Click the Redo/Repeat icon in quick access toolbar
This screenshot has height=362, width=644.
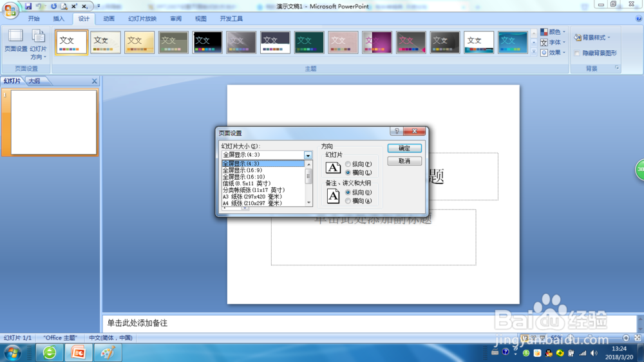click(x=54, y=6)
